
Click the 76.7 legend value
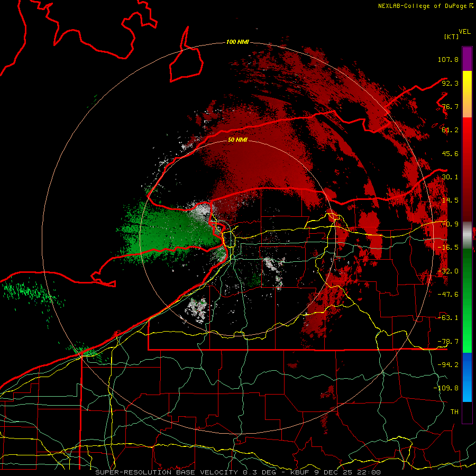click(x=450, y=106)
